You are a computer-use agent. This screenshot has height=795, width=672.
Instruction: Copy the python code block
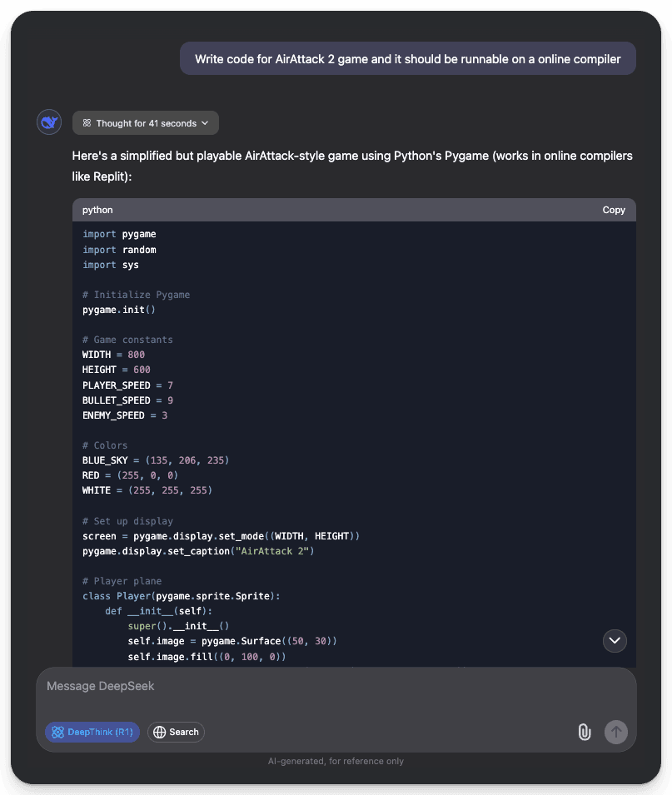(614, 210)
